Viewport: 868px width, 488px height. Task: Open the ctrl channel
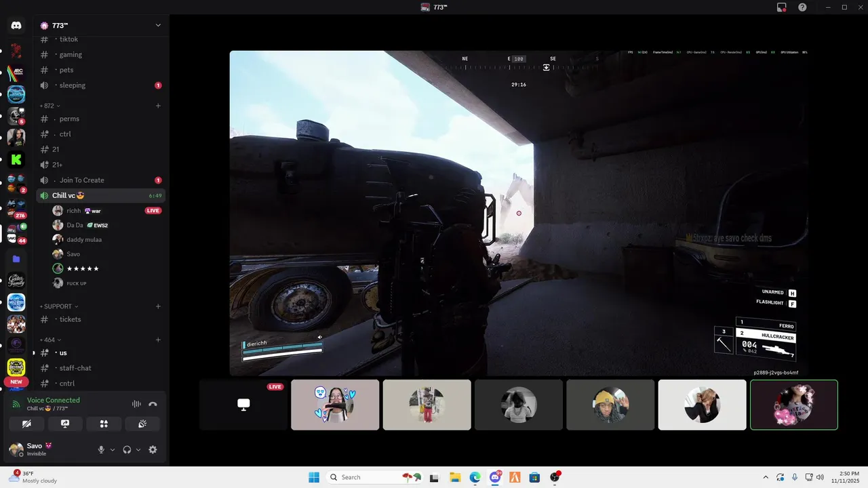pyautogui.click(x=100, y=134)
